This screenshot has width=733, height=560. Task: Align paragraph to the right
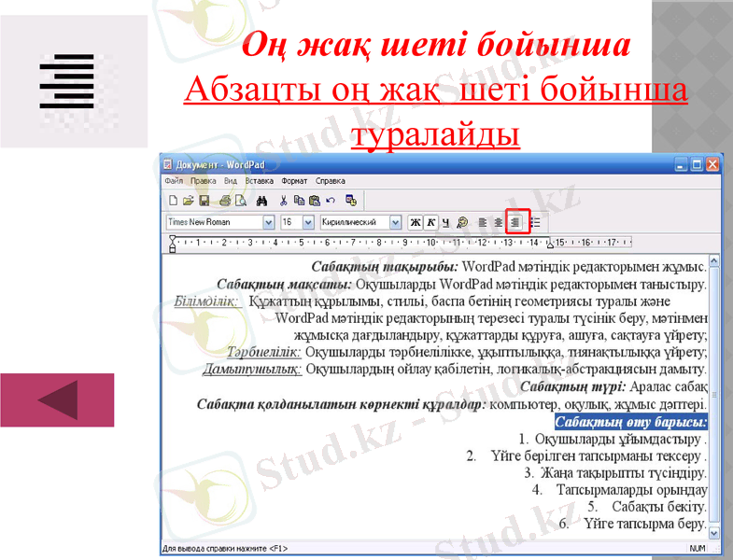(x=515, y=222)
